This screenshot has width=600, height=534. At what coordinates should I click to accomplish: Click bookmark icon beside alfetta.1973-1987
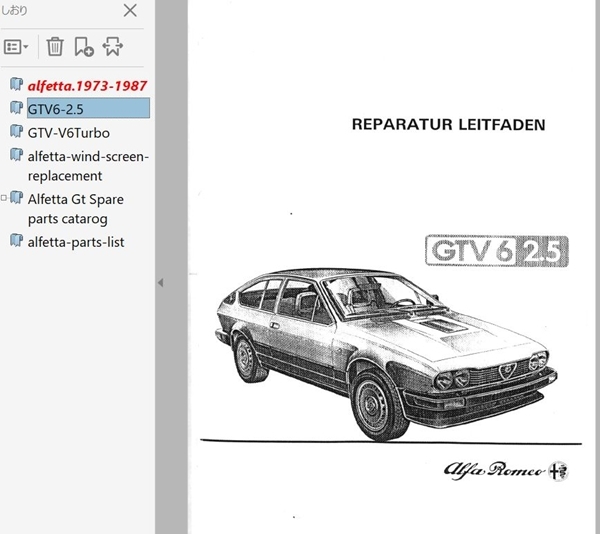16,84
